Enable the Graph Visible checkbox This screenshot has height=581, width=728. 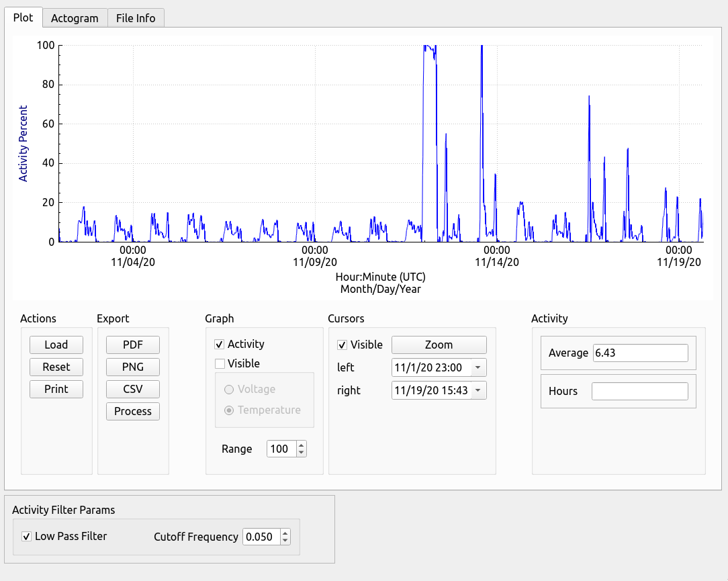[x=220, y=363]
